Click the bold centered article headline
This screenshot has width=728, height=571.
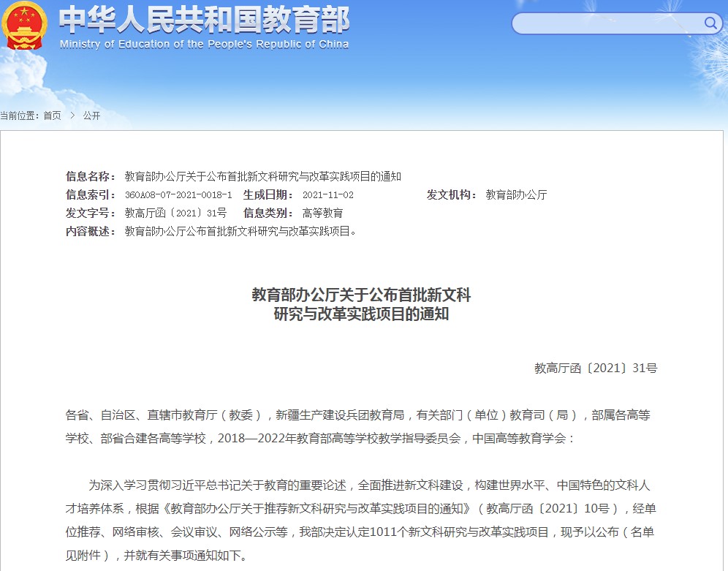tap(361, 305)
